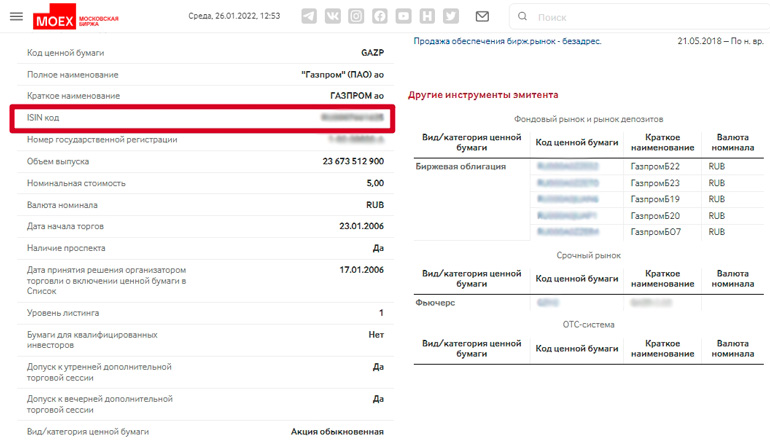Select "Газпром" (ПАО) ао full name

tap(343, 75)
